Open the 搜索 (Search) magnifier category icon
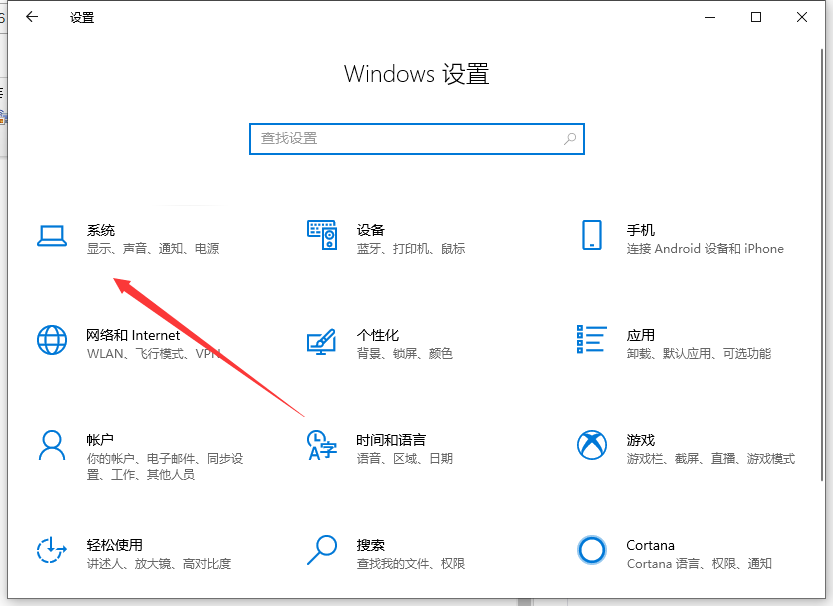This screenshot has height=606, width=833. click(321, 550)
